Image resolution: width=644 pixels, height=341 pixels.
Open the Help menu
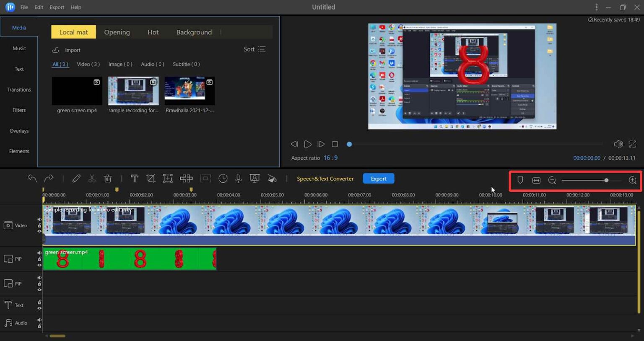(x=76, y=7)
